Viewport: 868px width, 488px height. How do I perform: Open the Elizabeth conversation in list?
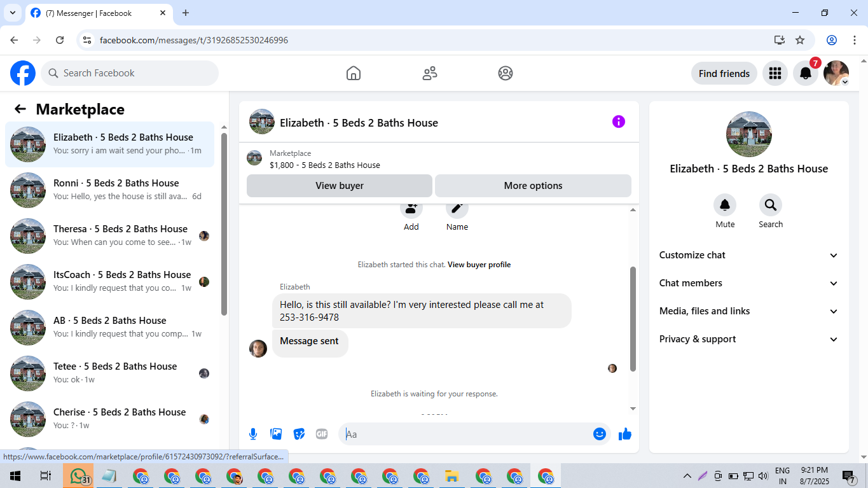pyautogui.click(x=109, y=144)
